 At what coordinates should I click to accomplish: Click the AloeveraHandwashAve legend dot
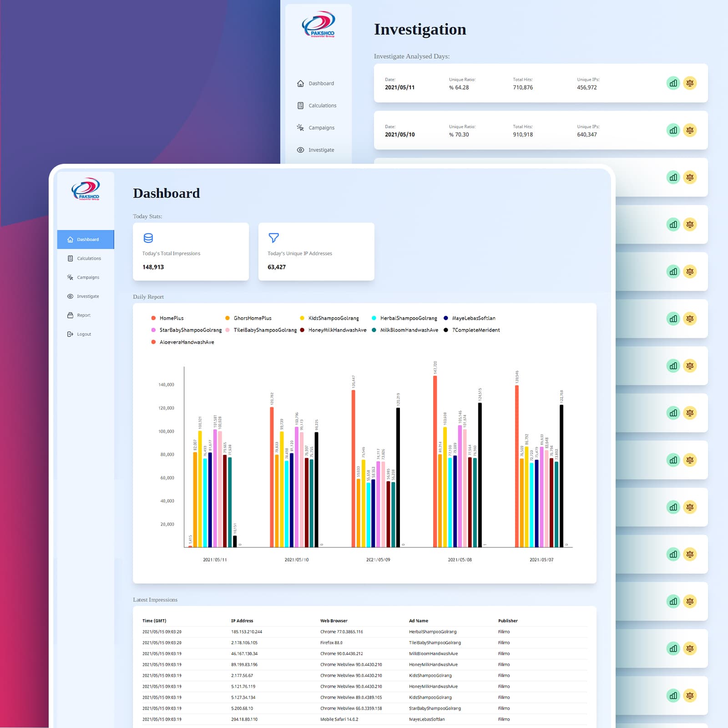[x=153, y=342]
